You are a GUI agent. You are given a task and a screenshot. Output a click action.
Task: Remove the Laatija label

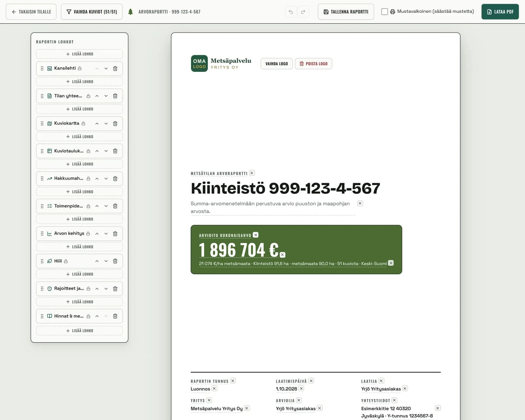pos(381,381)
